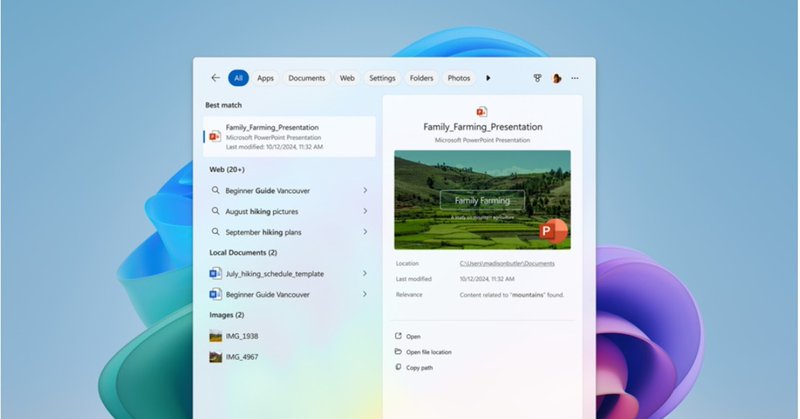Viewport: 800px width, 419px height.
Task: Click the Web (20+) section header
Action: (227, 169)
